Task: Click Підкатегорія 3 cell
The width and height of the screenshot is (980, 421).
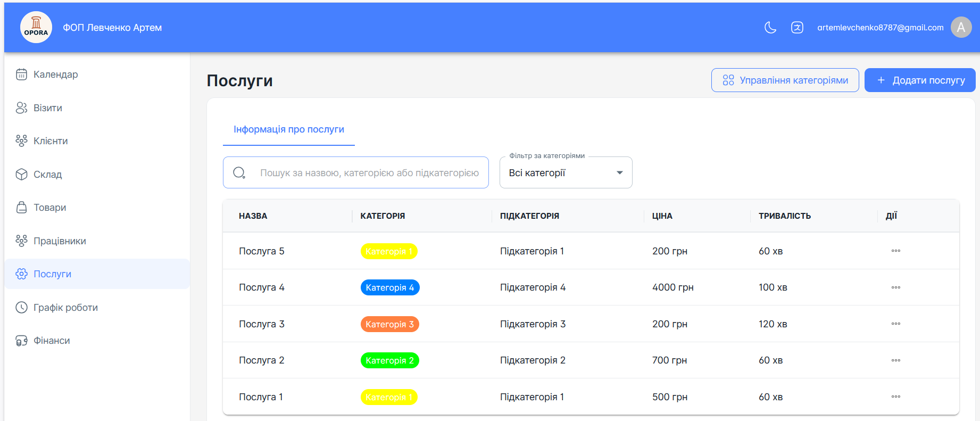Action: 533,324
